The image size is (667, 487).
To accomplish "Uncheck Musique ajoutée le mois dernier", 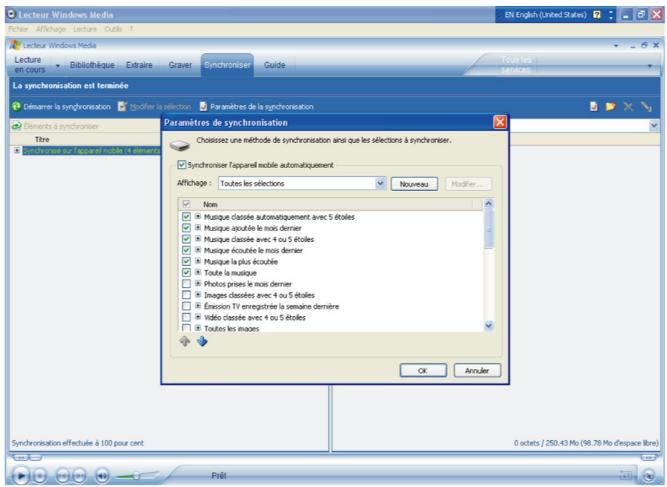I will pos(186,228).
